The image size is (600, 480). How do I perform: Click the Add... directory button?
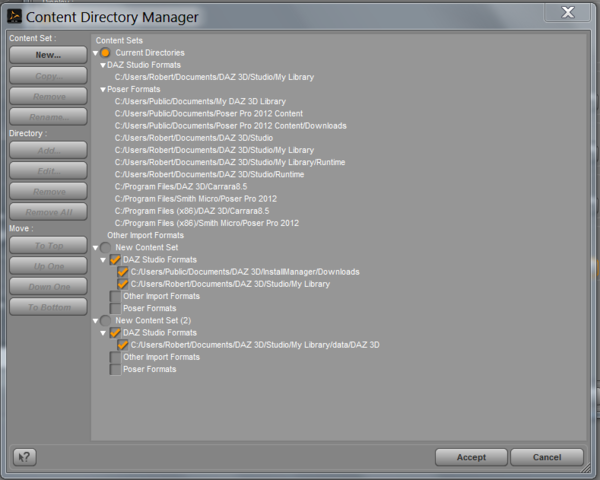click(48, 150)
